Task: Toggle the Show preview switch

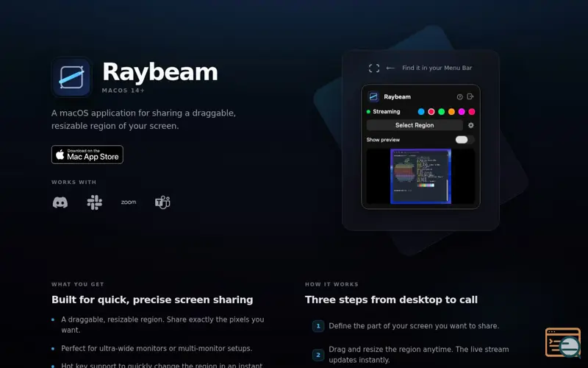Action: pos(465,140)
